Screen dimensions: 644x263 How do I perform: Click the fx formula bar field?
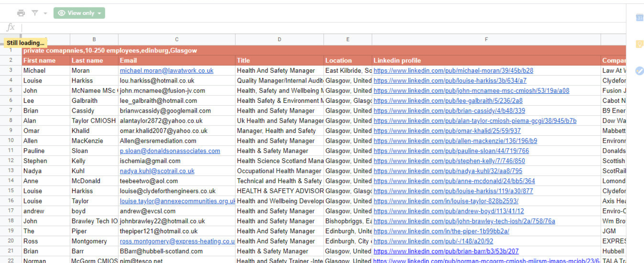[x=322, y=28]
